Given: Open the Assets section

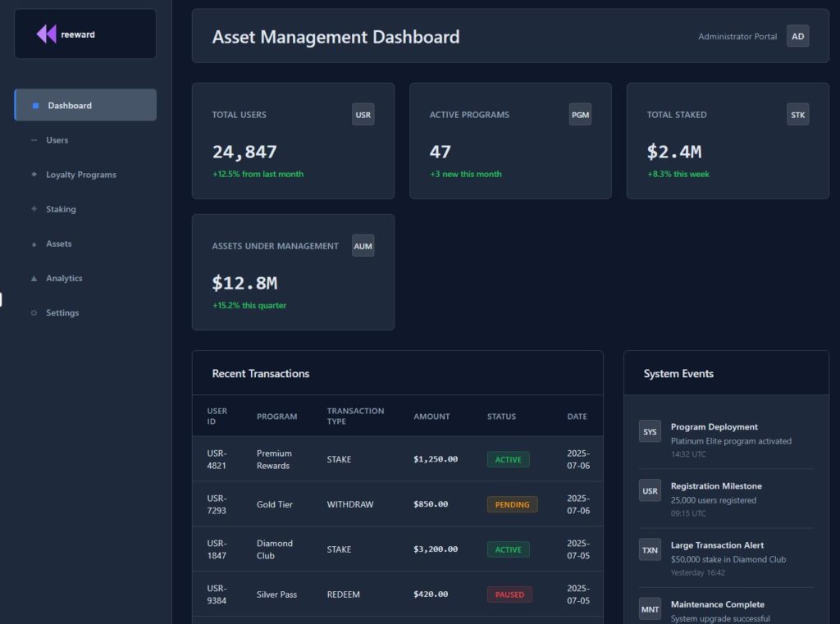Looking at the screenshot, I should pyautogui.click(x=85, y=244).
